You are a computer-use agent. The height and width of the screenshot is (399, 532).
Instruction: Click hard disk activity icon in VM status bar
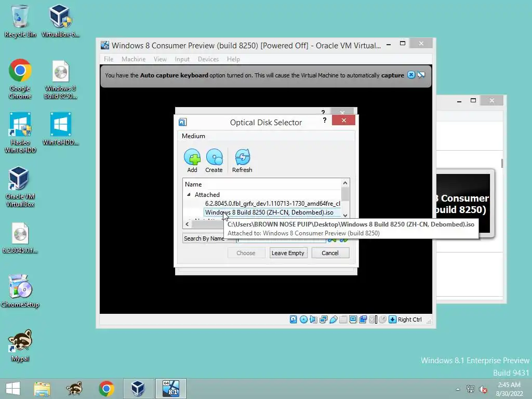(294, 320)
